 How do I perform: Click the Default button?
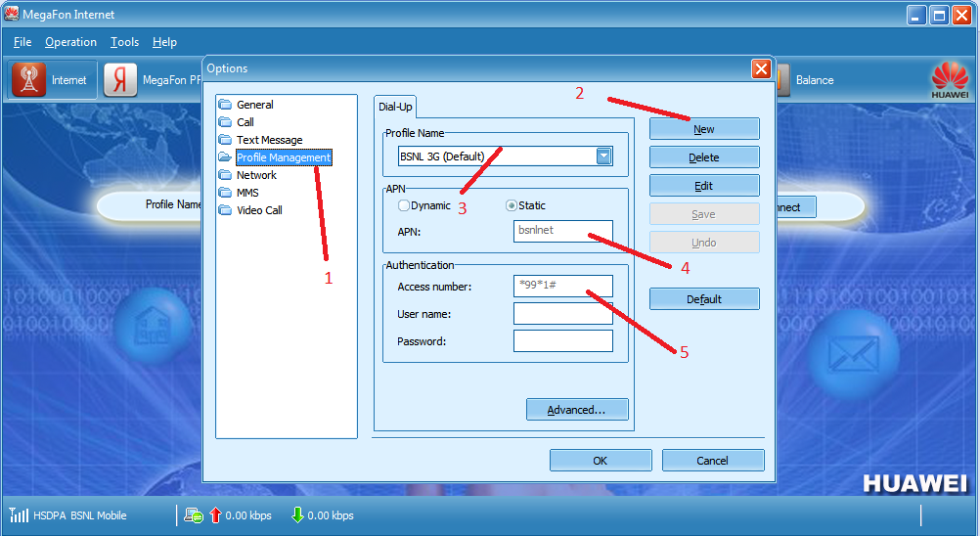pos(704,298)
